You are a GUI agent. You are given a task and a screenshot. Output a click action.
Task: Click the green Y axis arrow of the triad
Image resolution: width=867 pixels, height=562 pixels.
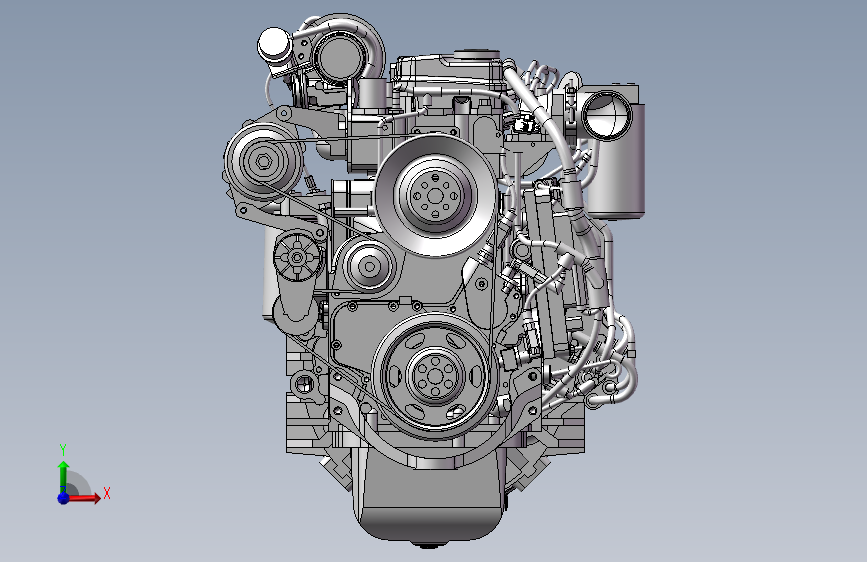tap(64, 477)
